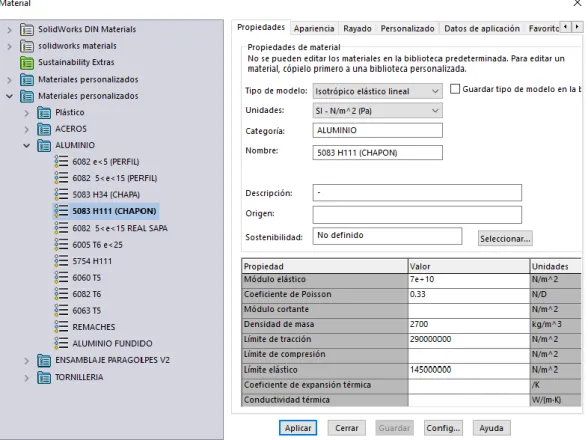The image size is (588, 440).
Task: Click the disabled Guardar button
Action: pos(394,428)
